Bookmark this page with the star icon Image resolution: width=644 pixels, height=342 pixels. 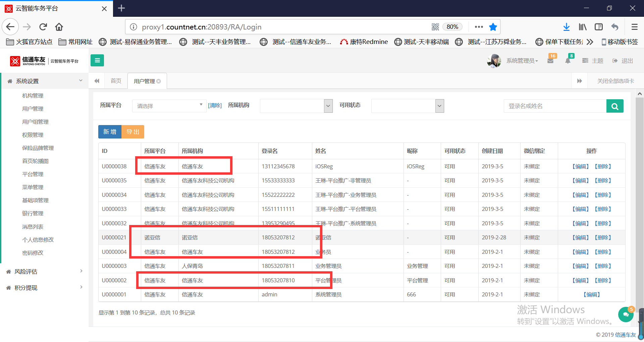pyautogui.click(x=493, y=27)
